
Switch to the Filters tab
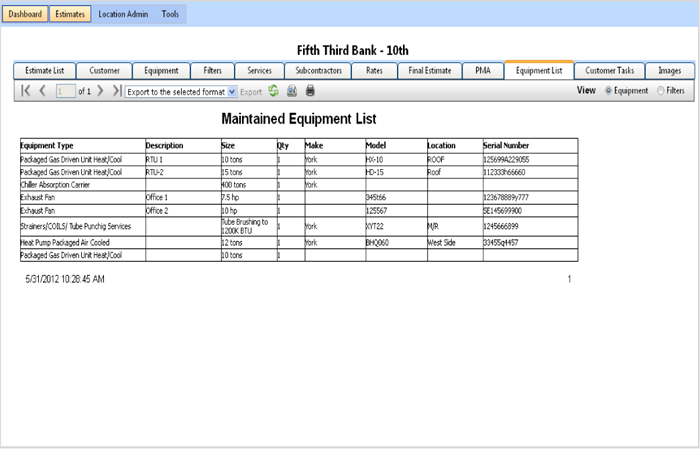coord(212,71)
